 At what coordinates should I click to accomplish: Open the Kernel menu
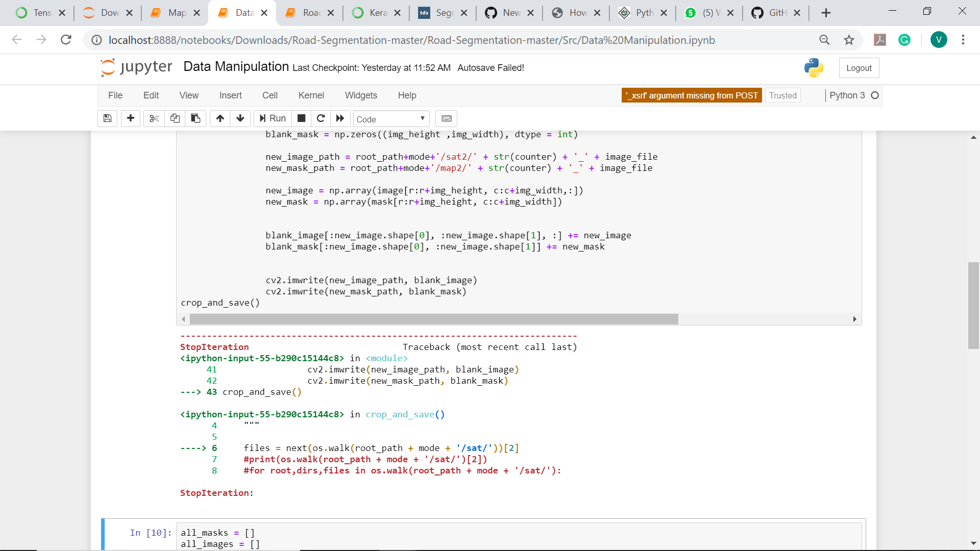[x=311, y=95]
